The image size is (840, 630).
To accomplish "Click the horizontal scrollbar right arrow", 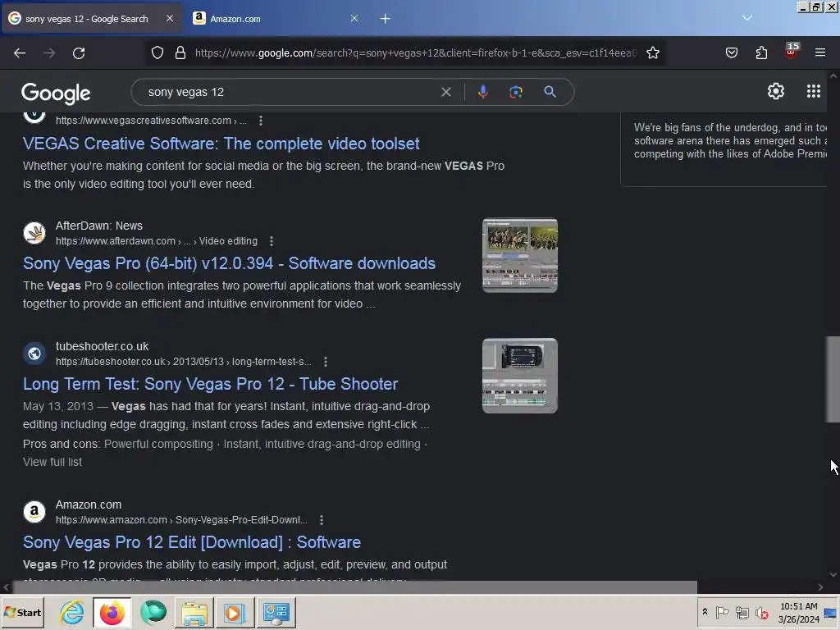I will click(x=820, y=587).
